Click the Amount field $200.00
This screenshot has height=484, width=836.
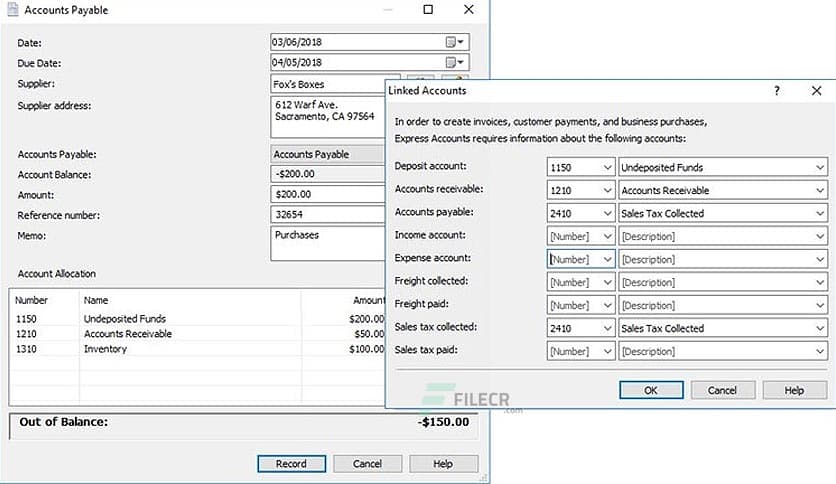327,194
